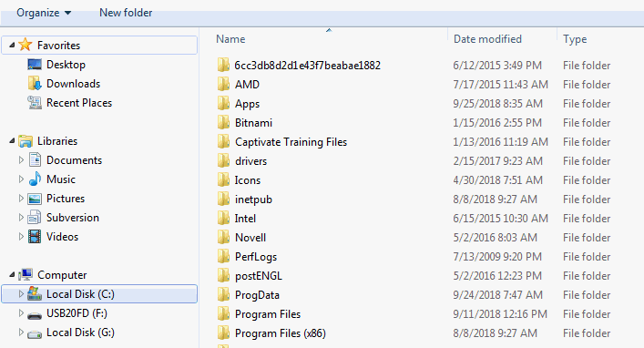Click the Libraries icon in the sidebar
The height and width of the screenshot is (348, 644).
pyautogui.click(x=26, y=141)
